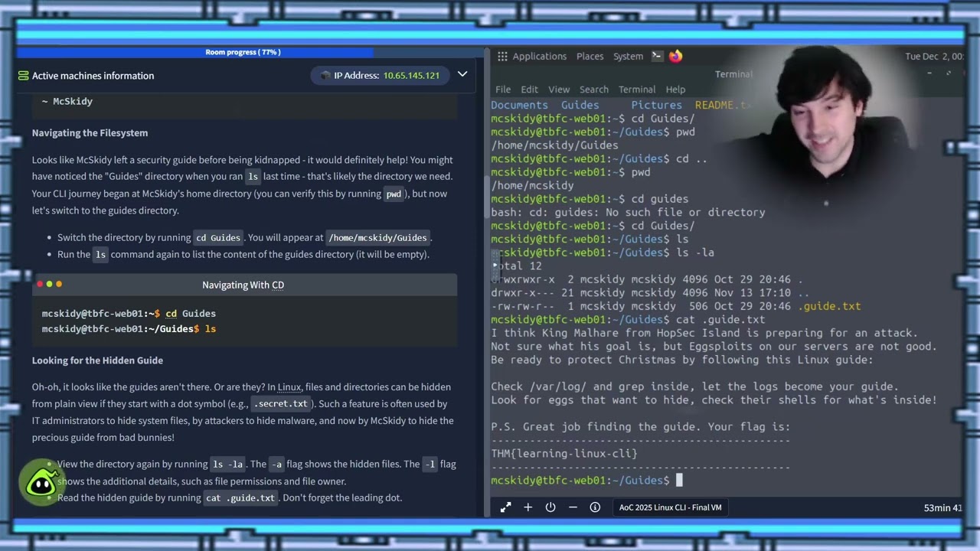Click the Navigating the Filesystem heading
This screenshot has height=551, width=980.
coord(90,133)
